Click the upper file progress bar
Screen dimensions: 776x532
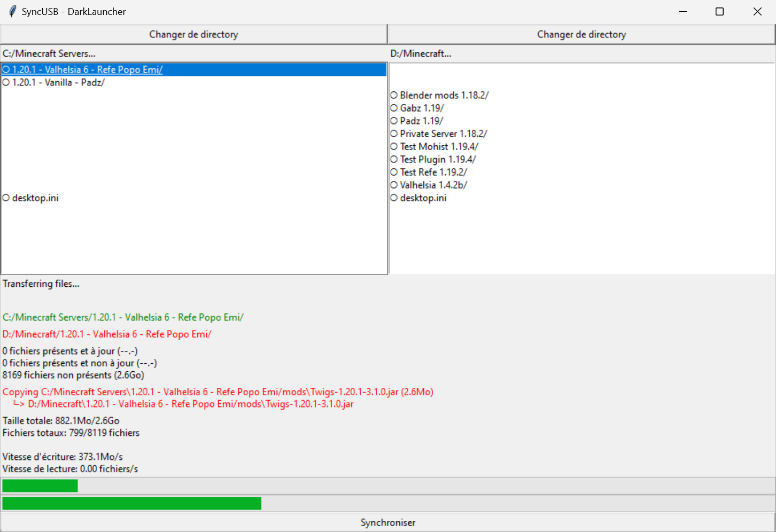point(387,486)
